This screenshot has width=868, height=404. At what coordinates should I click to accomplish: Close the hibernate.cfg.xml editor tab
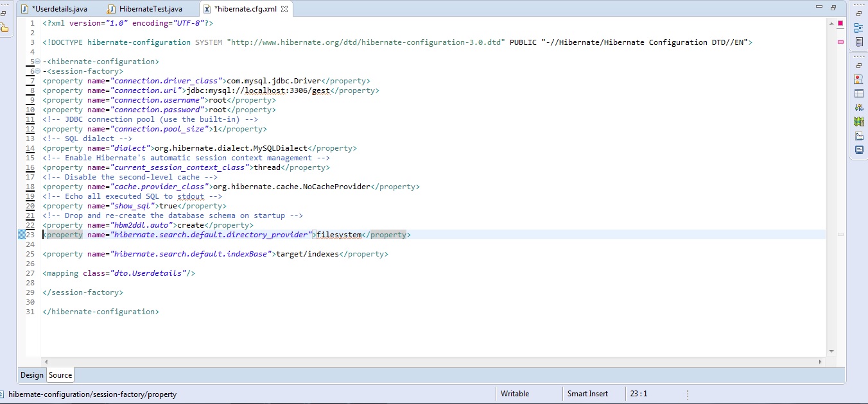click(284, 9)
